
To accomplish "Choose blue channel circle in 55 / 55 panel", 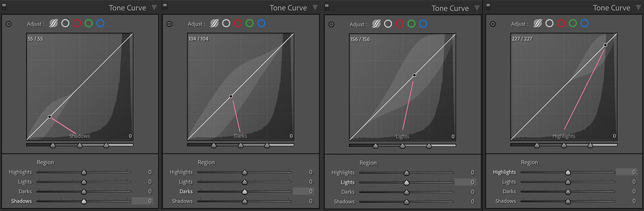I will 100,23.
